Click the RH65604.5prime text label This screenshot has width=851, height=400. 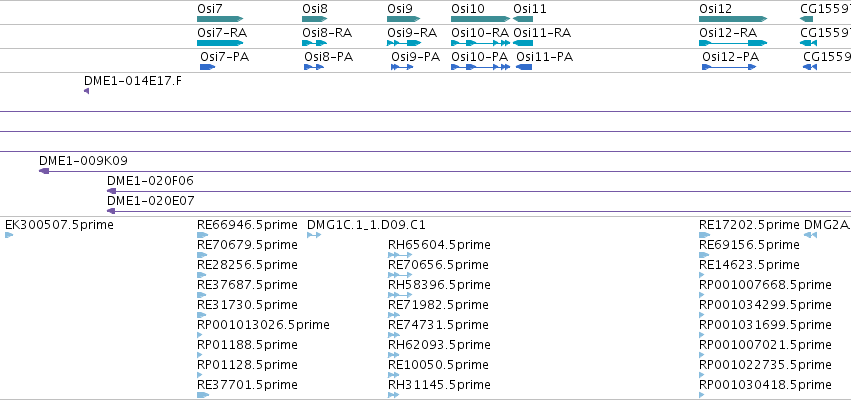pyautogui.click(x=439, y=245)
